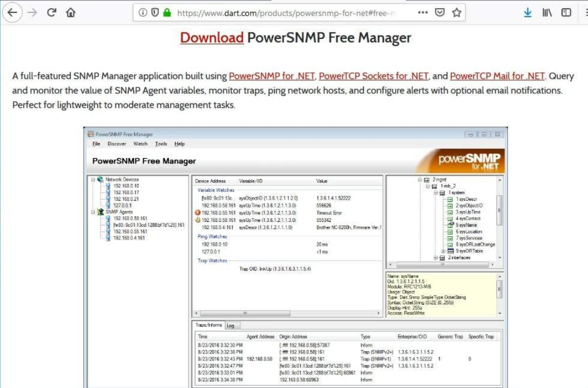Open the downloads arrow panel

pos(528,12)
